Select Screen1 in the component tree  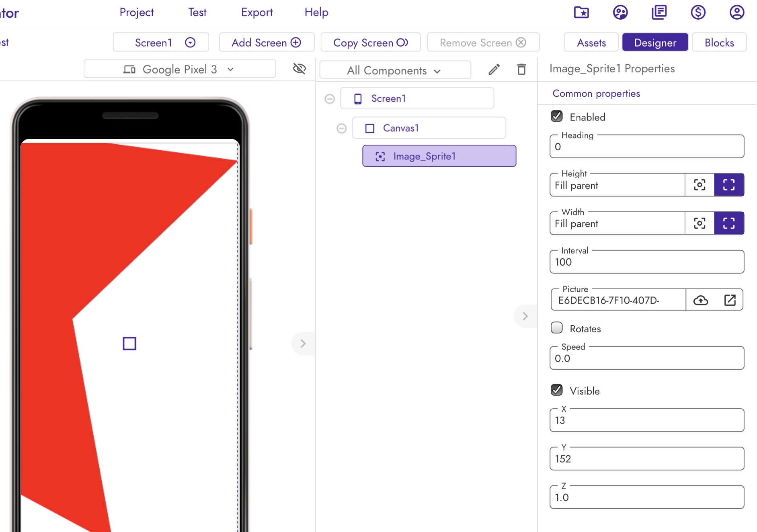(417, 98)
